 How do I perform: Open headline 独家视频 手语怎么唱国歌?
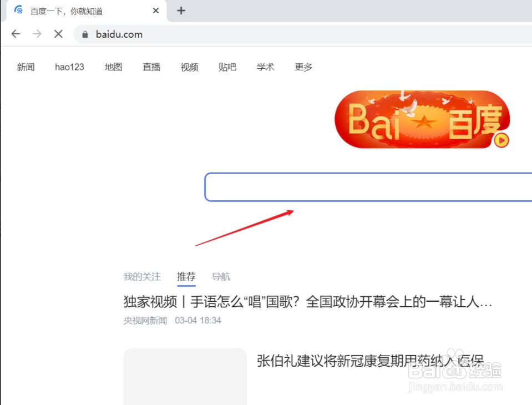pyautogui.click(x=308, y=302)
